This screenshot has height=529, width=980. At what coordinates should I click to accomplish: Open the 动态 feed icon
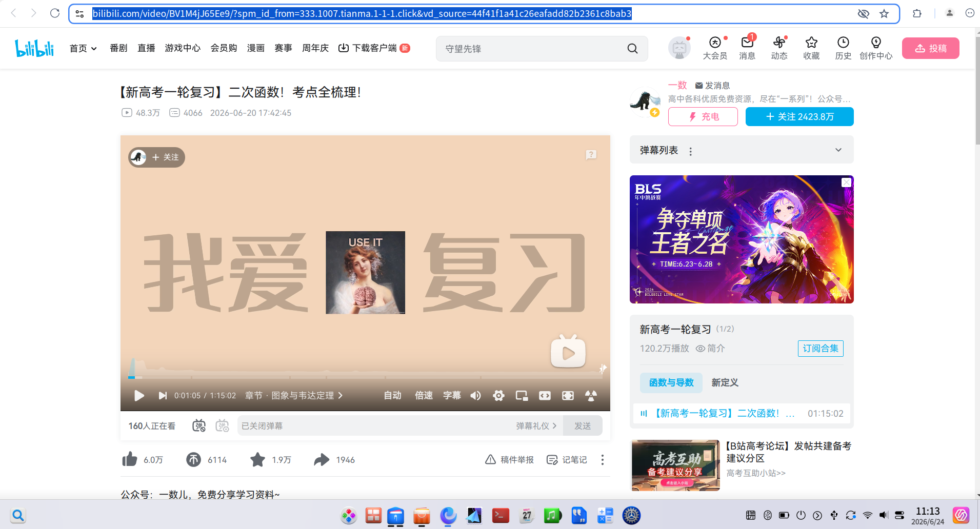pos(779,48)
